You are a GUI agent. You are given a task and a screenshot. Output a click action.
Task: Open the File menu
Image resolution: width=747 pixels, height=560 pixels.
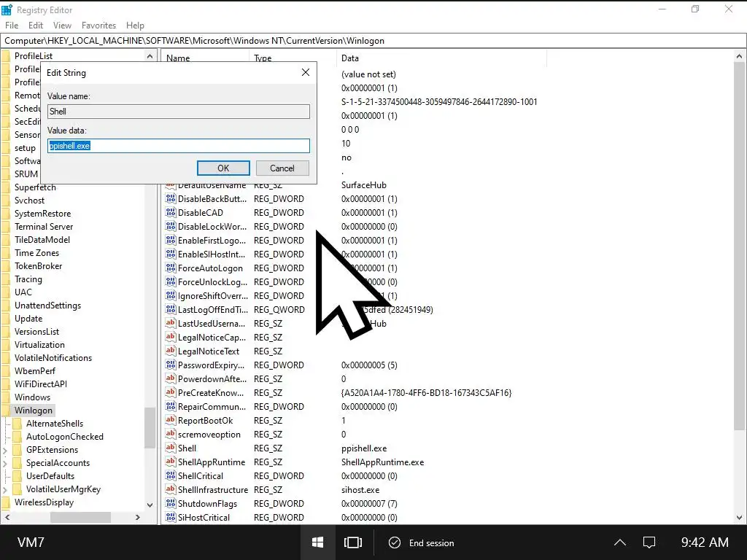[12, 26]
